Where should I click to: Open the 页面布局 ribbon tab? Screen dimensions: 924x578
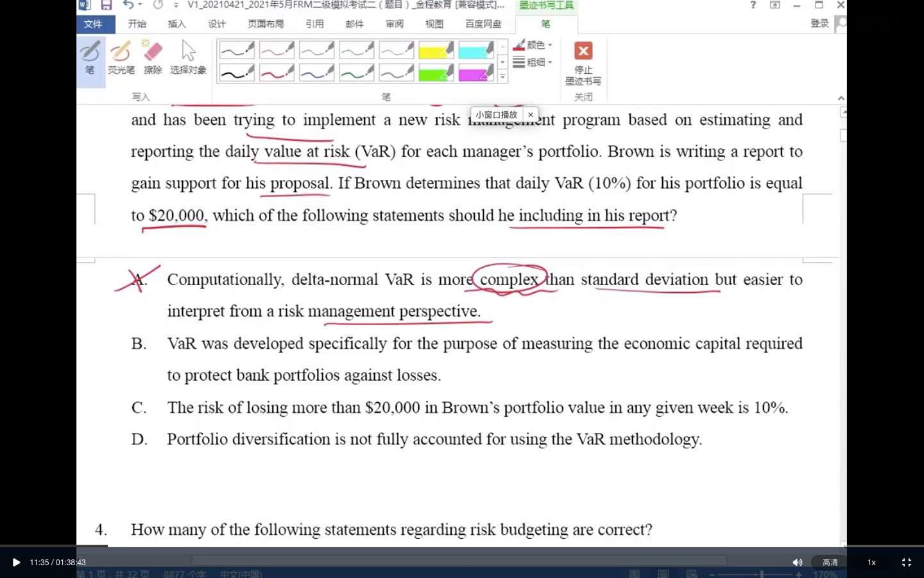pyautogui.click(x=266, y=24)
